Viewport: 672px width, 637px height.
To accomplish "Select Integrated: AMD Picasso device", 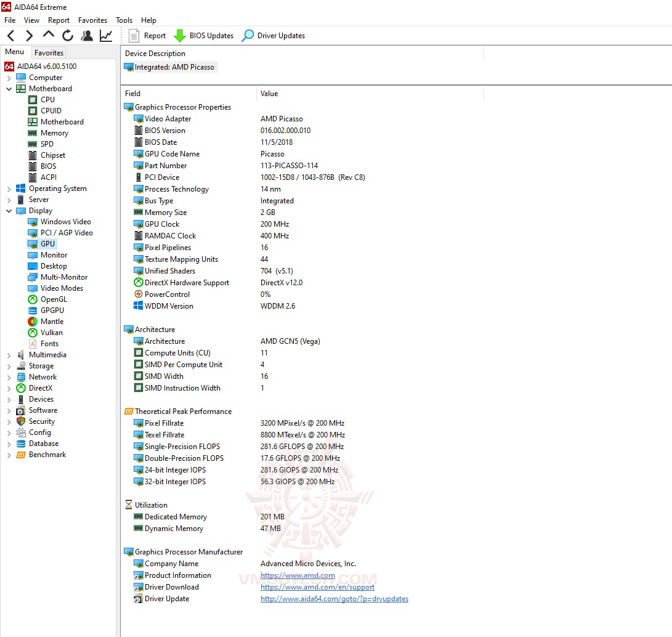I will [x=171, y=67].
